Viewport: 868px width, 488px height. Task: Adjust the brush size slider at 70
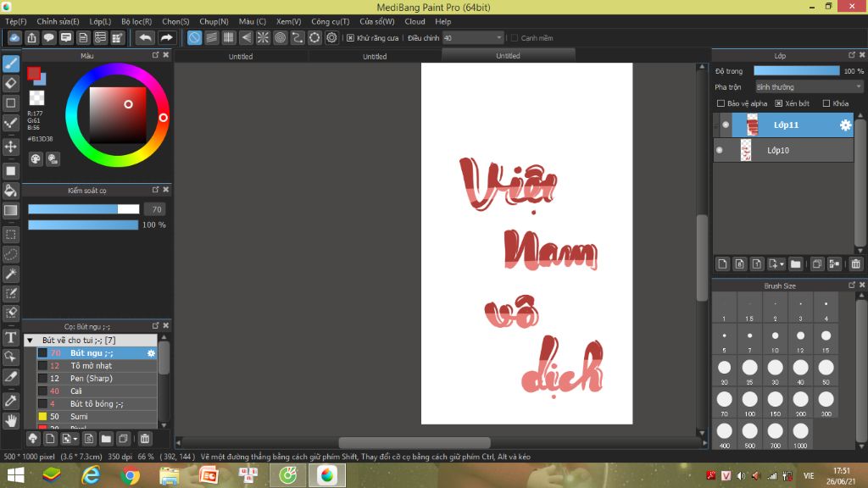[84, 209]
